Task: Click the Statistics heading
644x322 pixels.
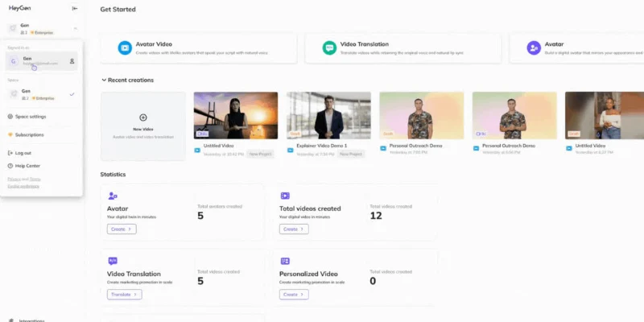Action: click(113, 175)
